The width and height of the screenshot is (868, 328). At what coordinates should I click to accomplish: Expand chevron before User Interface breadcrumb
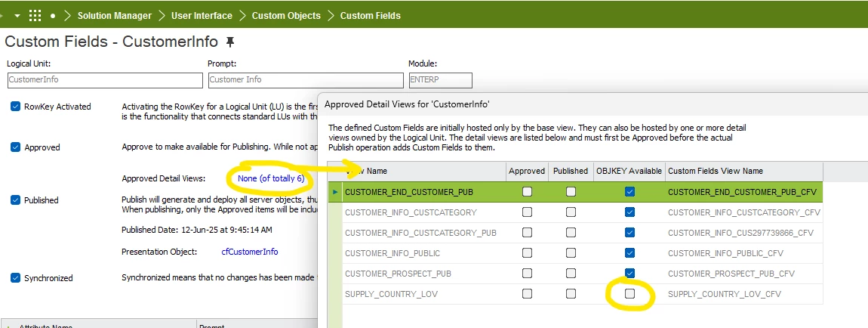point(162,16)
